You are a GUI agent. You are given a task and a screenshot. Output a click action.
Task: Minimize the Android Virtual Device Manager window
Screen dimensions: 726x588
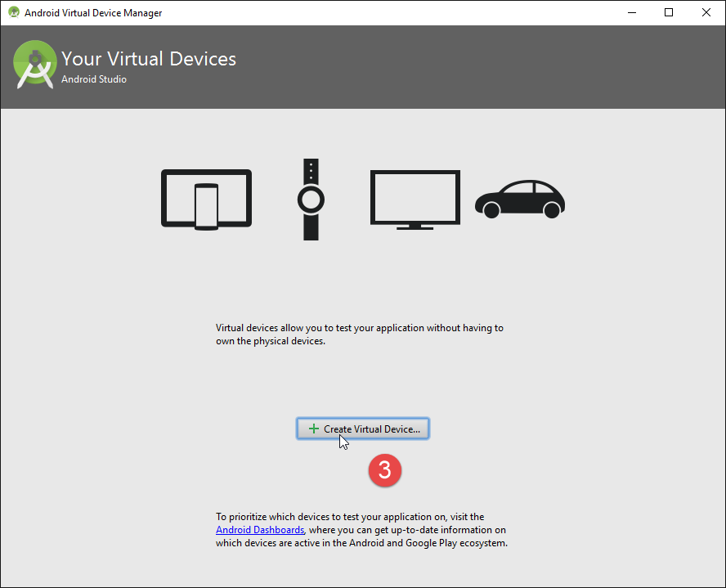pos(631,12)
